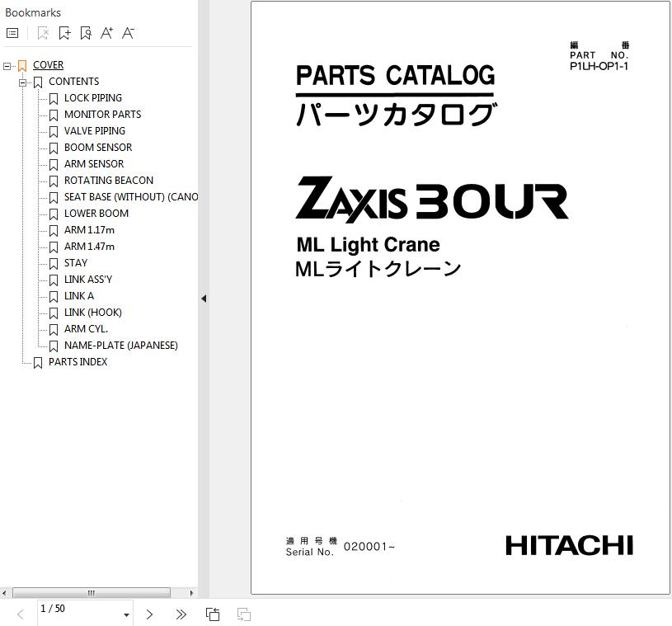This screenshot has width=672, height=626.
Task: Click the ZAXIS 30UR model name
Action: [x=432, y=200]
